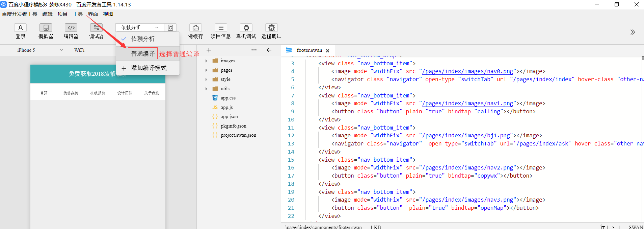644x229 pixels.
Task: Click the 登录 login icon
Action: [20, 28]
